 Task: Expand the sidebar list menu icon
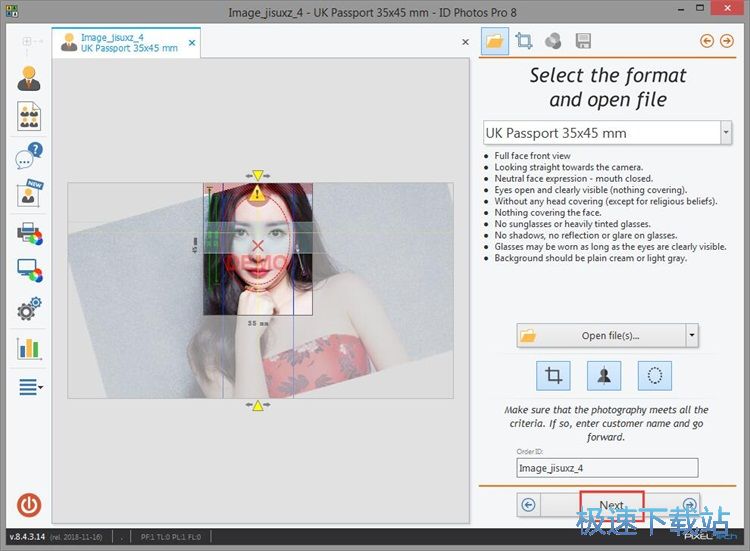pos(29,387)
